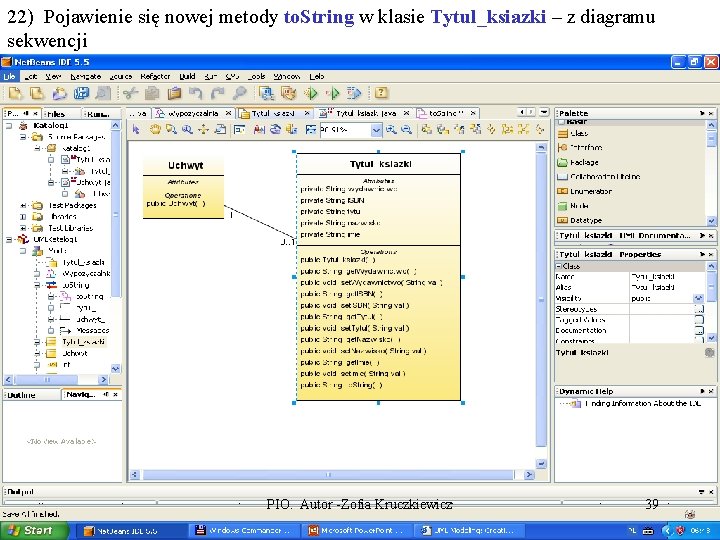
Task: Select the Uchwyt class on diagram
Action: [183, 188]
